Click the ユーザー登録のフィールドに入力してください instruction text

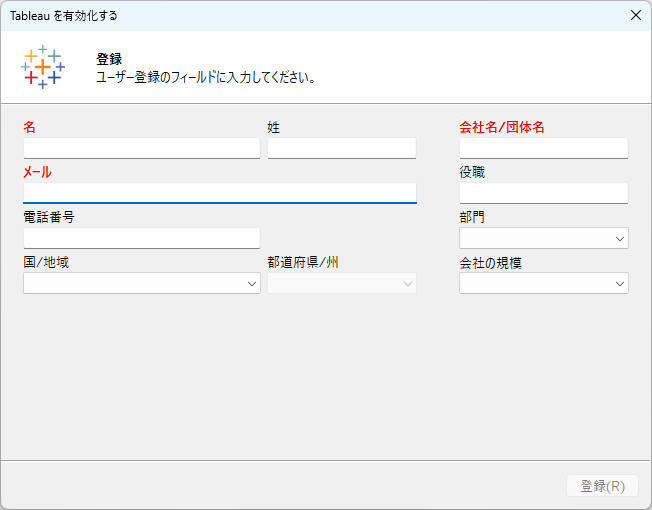pyautogui.click(x=206, y=77)
